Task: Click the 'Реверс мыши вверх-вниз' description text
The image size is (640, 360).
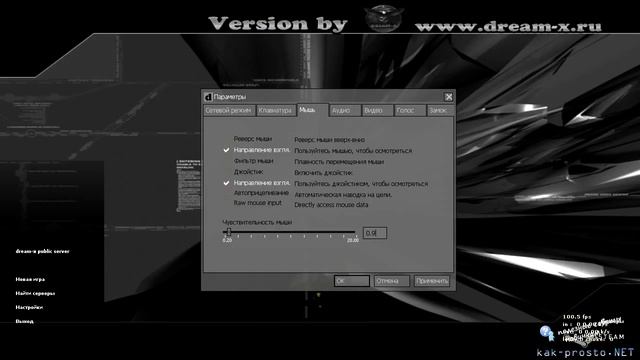Action: tap(329, 140)
